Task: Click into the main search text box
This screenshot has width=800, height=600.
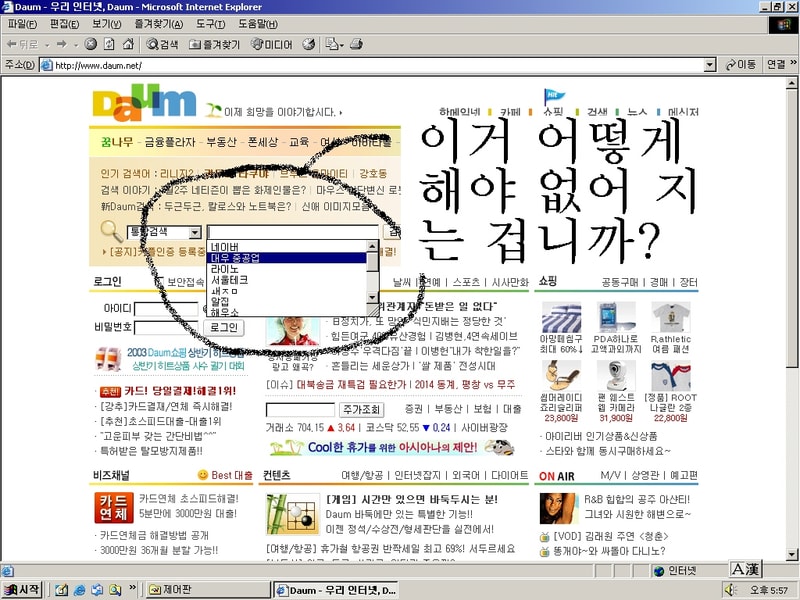Action: [x=293, y=232]
